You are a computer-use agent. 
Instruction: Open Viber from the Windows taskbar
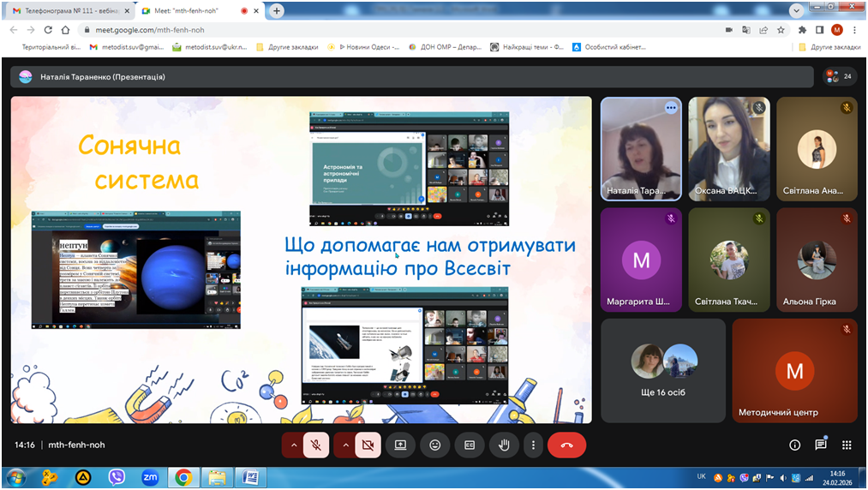point(117,476)
